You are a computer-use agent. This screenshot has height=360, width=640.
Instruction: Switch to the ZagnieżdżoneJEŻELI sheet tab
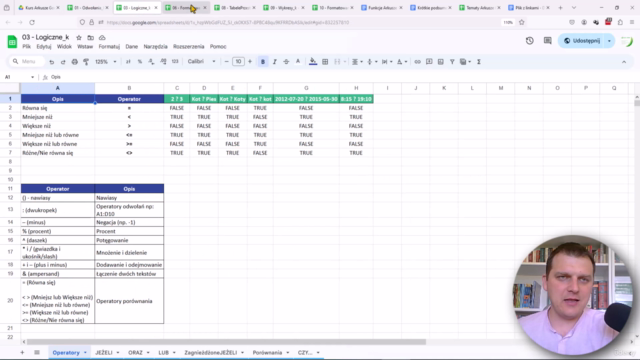point(211,353)
